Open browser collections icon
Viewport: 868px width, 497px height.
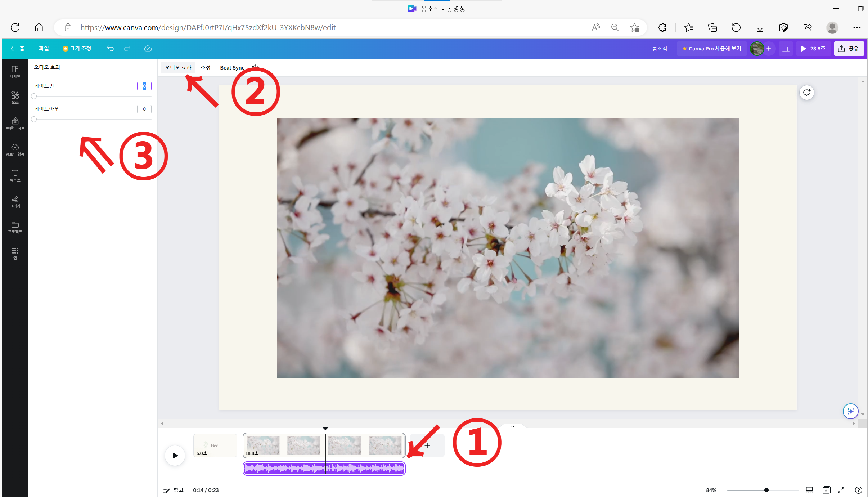(712, 27)
